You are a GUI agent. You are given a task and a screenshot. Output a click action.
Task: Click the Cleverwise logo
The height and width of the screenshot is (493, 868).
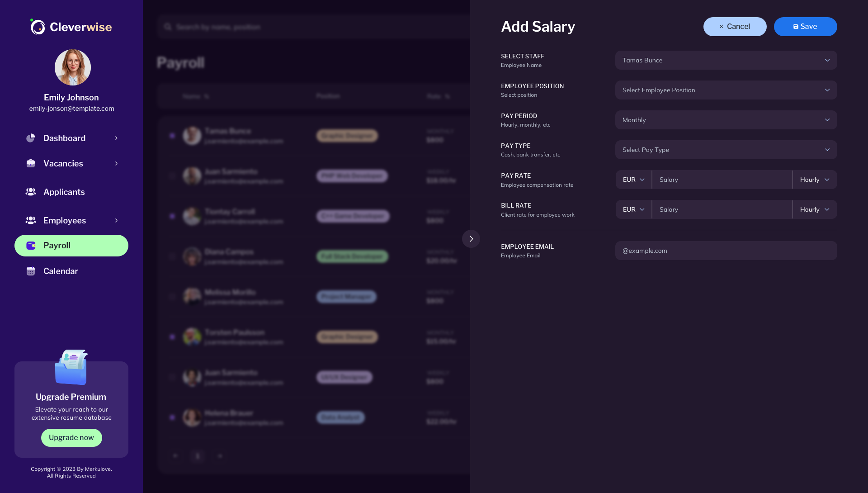(x=71, y=27)
